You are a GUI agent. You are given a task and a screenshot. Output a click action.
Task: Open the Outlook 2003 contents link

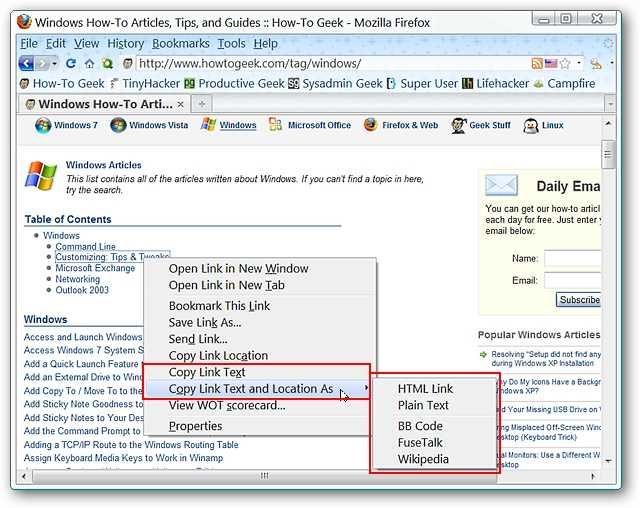(x=82, y=290)
